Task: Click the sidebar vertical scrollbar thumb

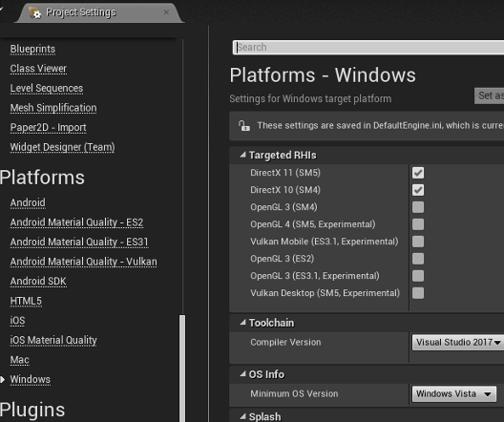Action: pyautogui.click(x=182, y=368)
